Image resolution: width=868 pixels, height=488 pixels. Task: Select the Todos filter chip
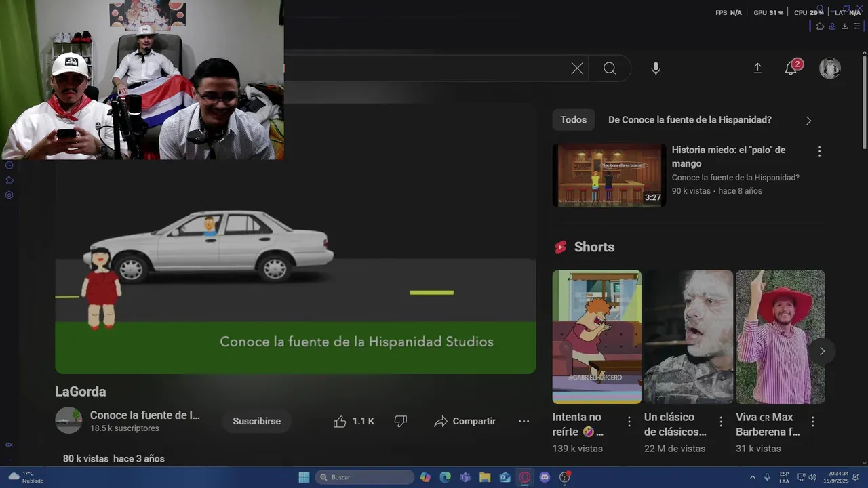[573, 120]
